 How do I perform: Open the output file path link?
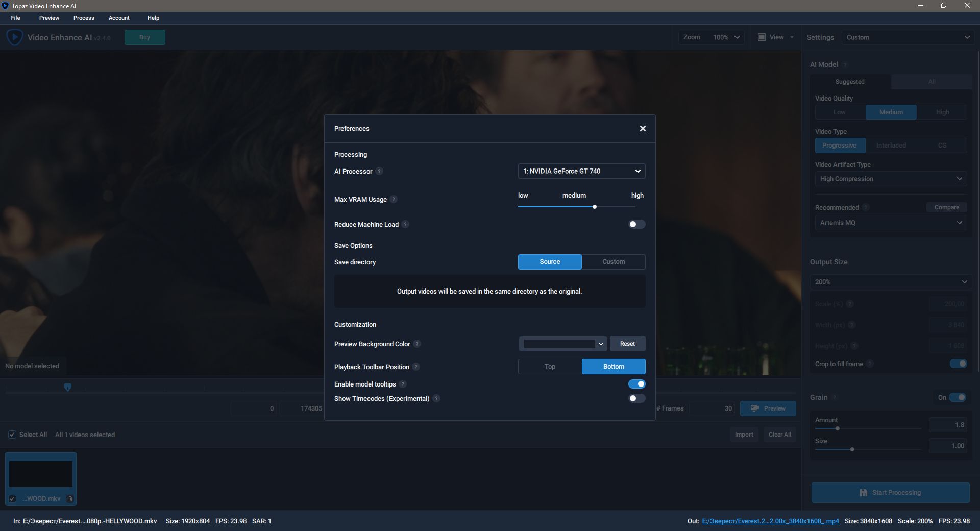770,521
